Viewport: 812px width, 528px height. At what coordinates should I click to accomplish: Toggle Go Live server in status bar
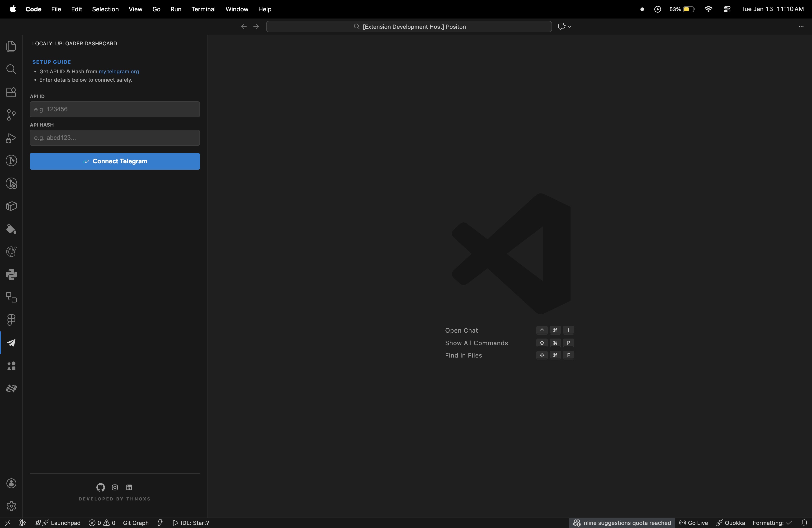(x=693, y=523)
